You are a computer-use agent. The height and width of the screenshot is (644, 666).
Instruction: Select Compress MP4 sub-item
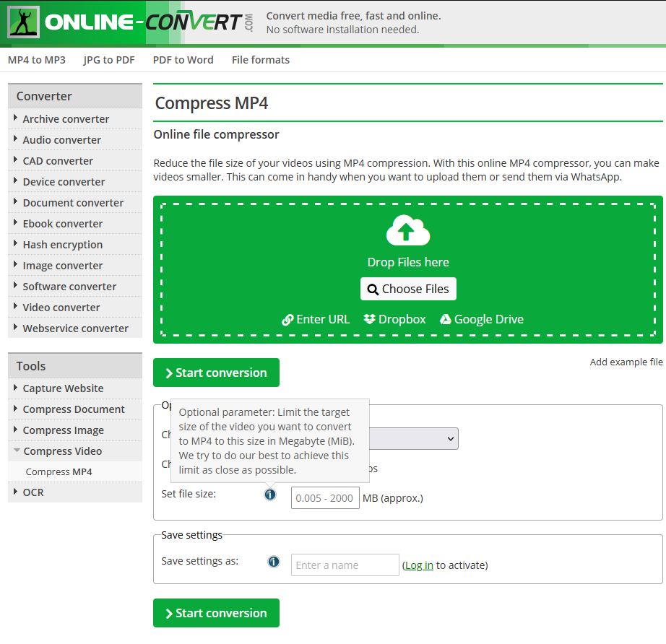pos(59,471)
